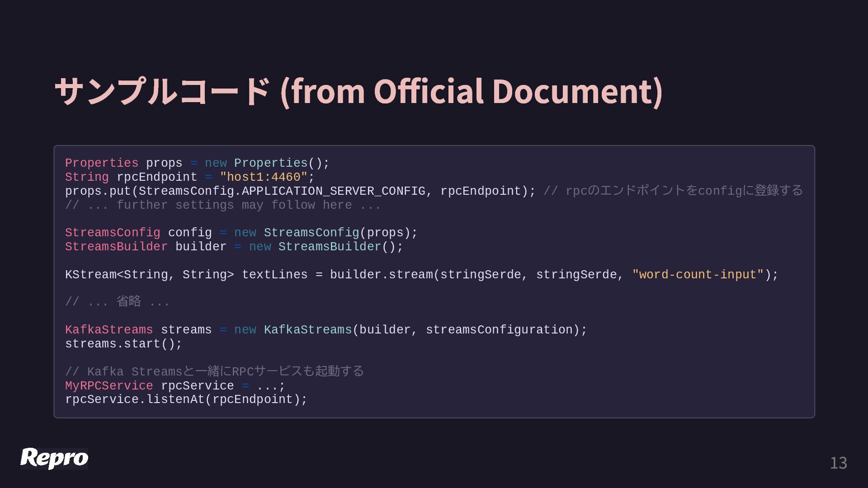
Task: Click the pink Properties type at the top
Action: (x=102, y=163)
